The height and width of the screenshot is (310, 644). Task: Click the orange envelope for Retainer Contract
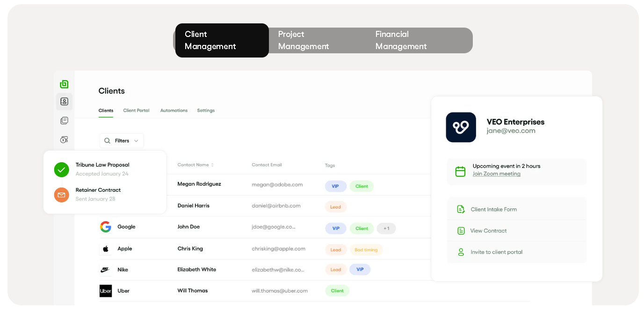coord(61,195)
